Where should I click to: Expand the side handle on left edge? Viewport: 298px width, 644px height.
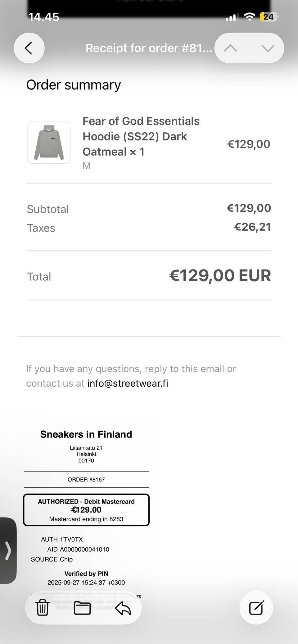coord(8,550)
